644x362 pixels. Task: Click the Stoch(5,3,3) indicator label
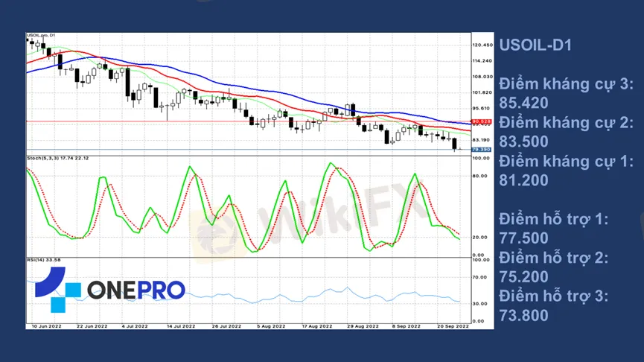coord(58,159)
